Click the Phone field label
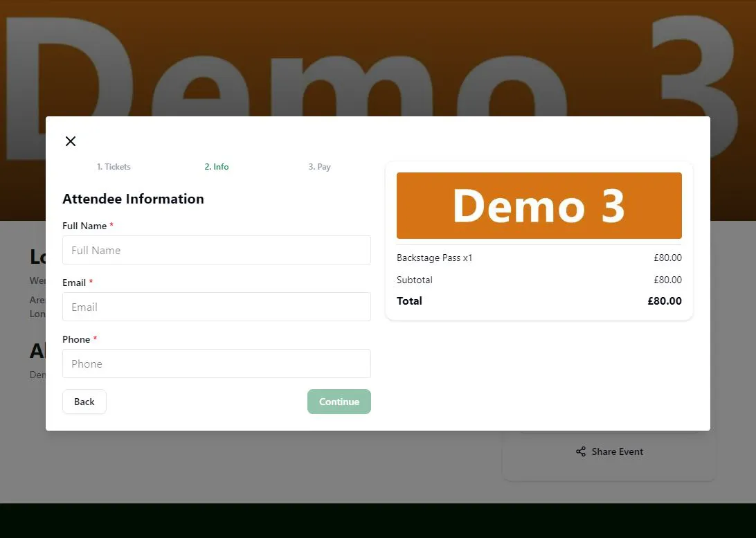Viewport: 756px width, 538px height. [x=76, y=340]
